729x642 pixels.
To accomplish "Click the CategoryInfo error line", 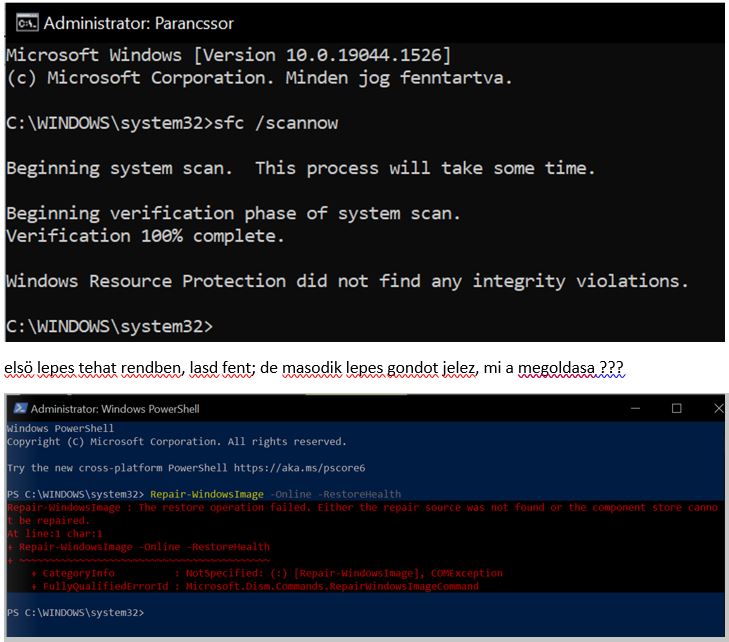I will click(x=270, y=573).
